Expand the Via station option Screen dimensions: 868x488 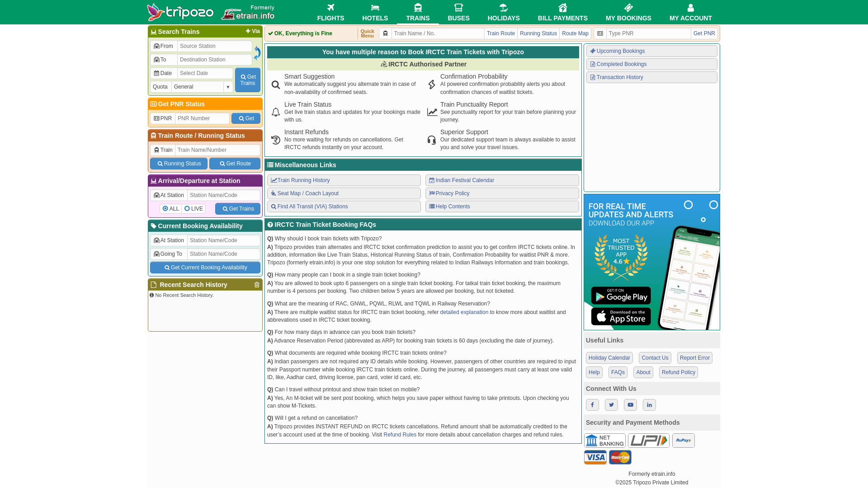click(253, 31)
